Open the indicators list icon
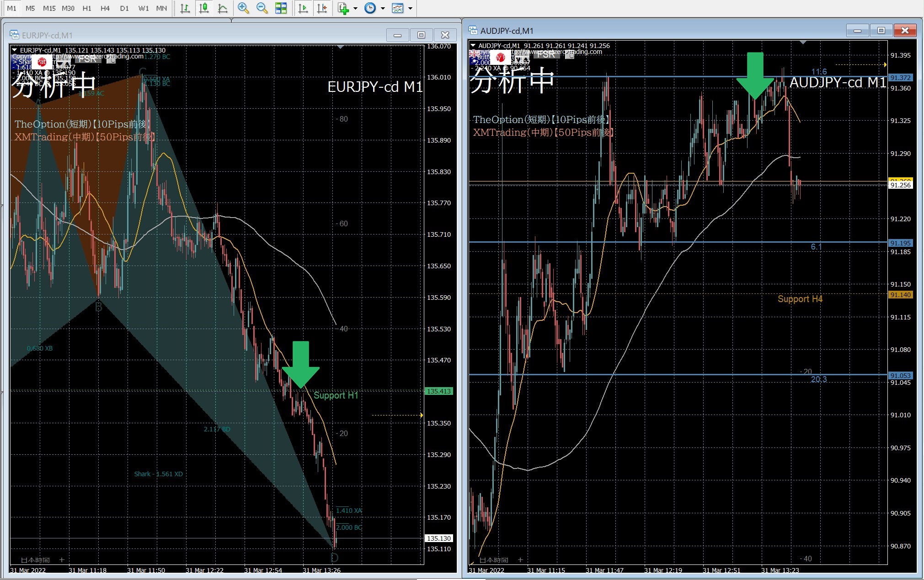924x580 pixels. click(343, 8)
